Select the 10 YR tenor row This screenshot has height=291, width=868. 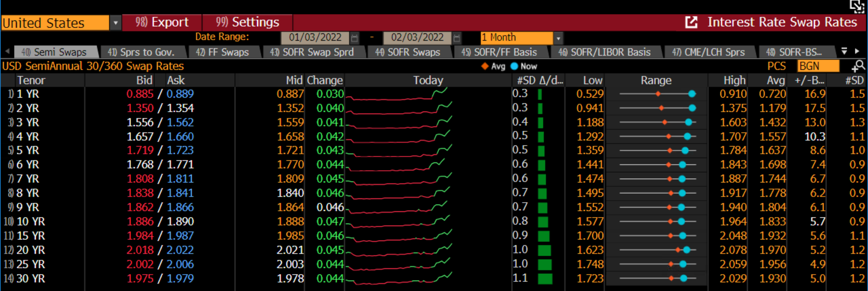(x=433, y=221)
